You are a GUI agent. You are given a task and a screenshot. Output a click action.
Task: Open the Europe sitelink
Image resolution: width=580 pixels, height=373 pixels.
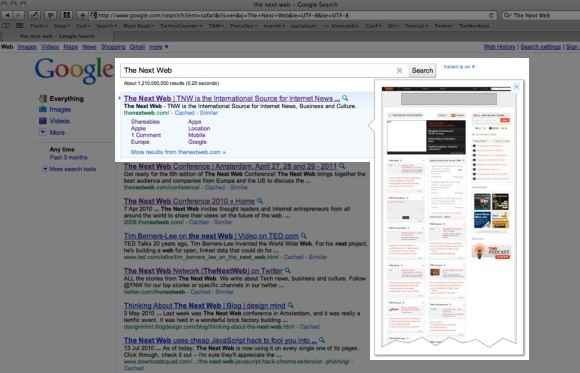click(140, 142)
